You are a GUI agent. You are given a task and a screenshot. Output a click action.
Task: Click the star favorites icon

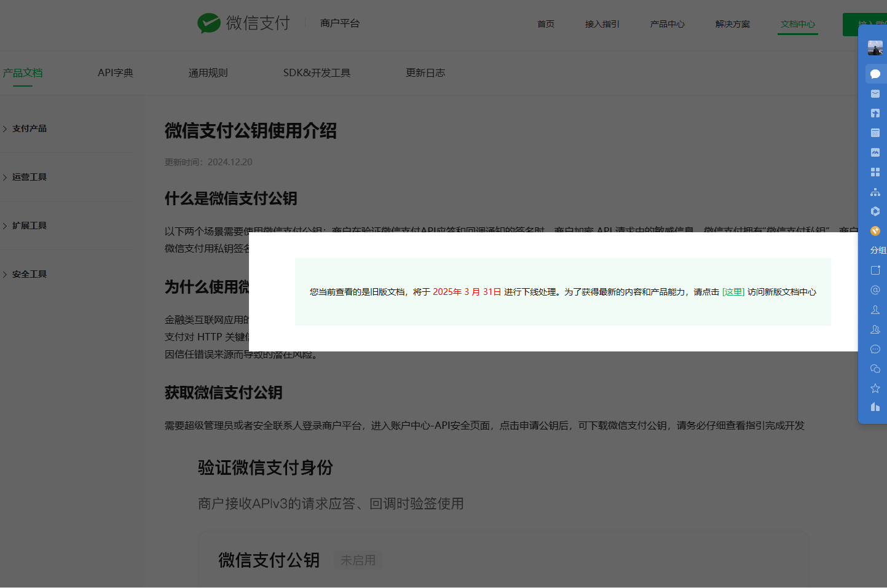point(875,388)
